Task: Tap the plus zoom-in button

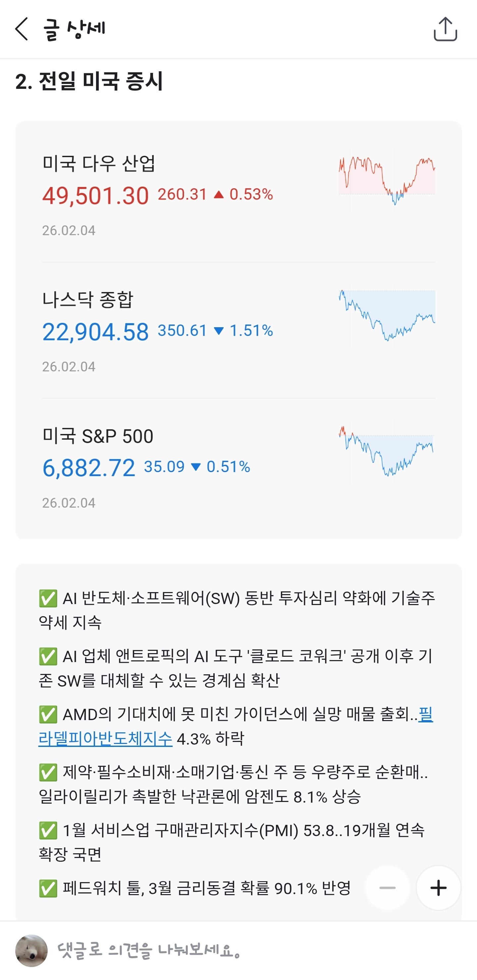Action: [438, 888]
